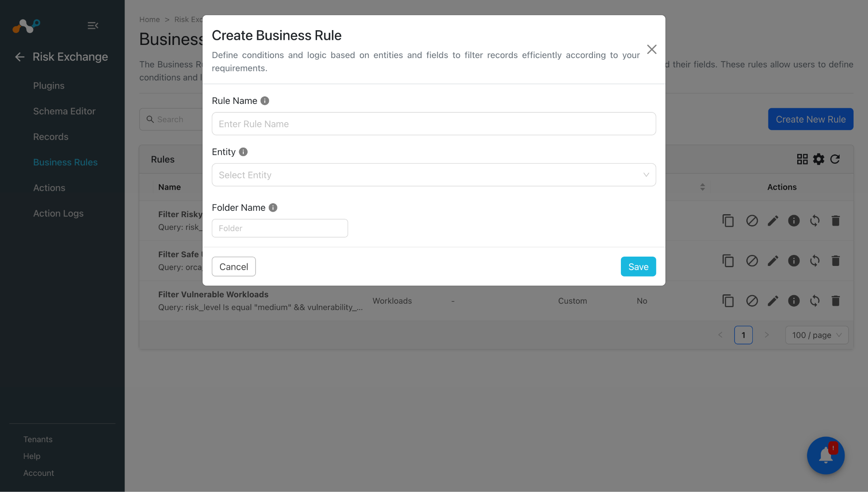Screen dimensions: 868x492
Task: Click the Enter Rule Name field
Action: [434, 124]
